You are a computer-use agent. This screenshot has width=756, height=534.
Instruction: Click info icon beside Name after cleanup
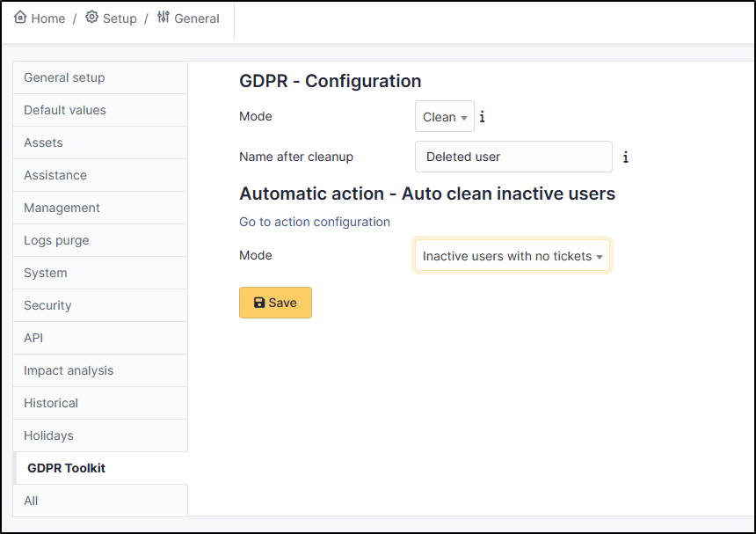click(x=626, y=157)
